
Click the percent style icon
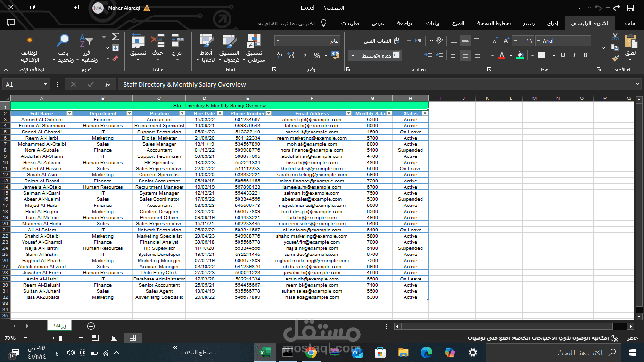(317, 55)
